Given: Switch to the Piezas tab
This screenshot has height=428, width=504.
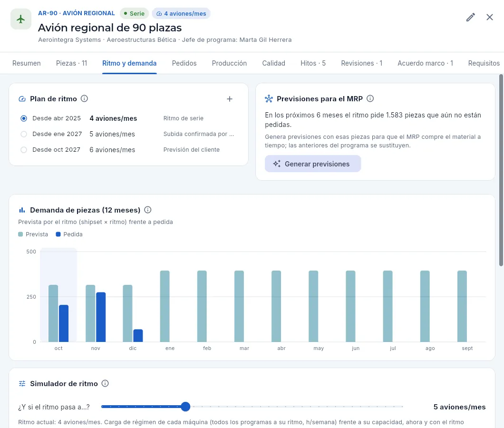Looking at the screenshot, I should pyautogui.click(x=71, y=63).
